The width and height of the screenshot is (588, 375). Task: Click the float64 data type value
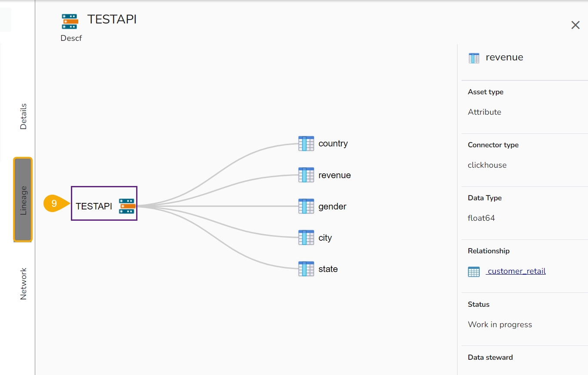pyautogui.click(x=481, y=218)
